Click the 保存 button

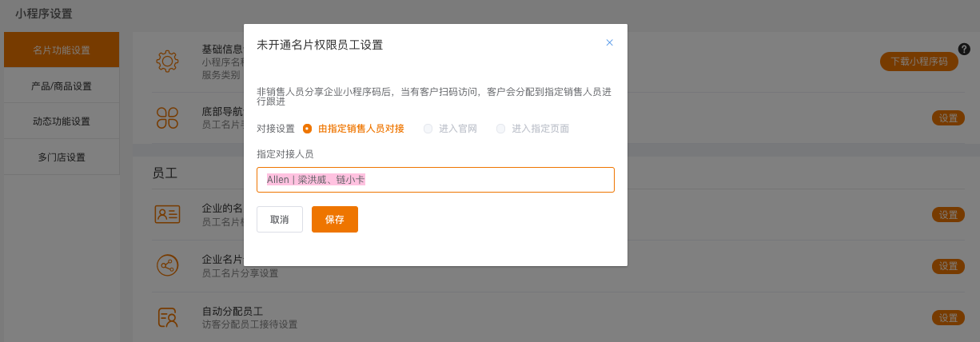tap(334, 219)
